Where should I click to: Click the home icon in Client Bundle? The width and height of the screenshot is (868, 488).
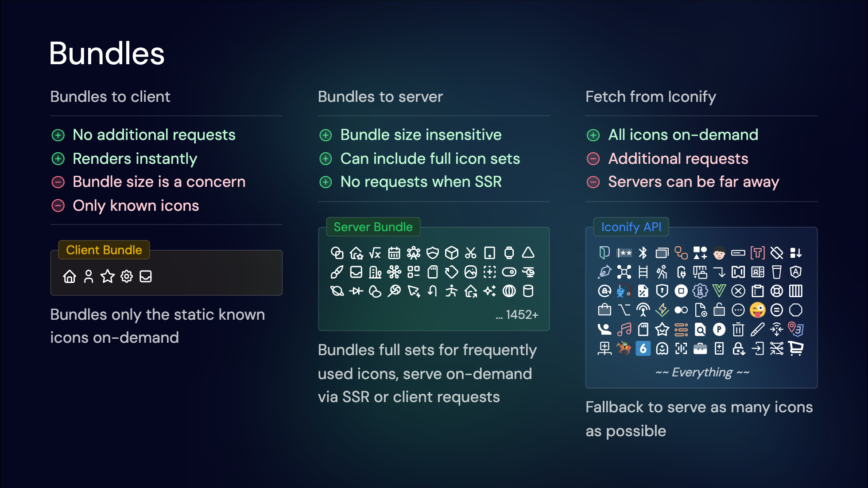(x=70, y=276)
